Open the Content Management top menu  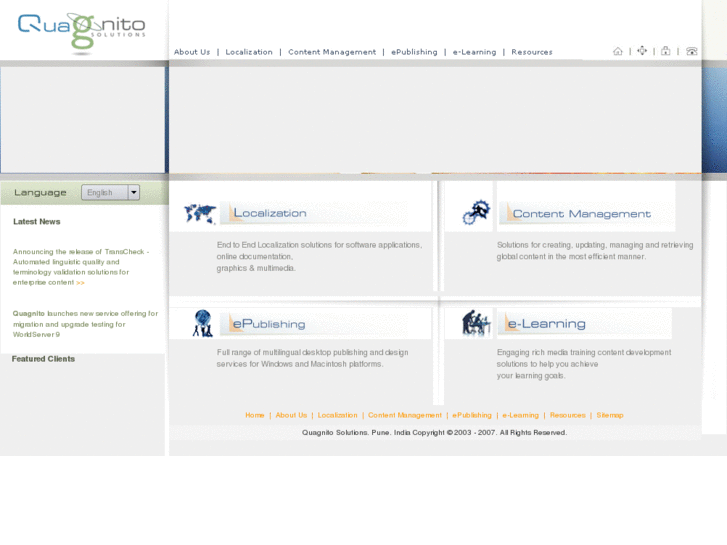point(332,52)
